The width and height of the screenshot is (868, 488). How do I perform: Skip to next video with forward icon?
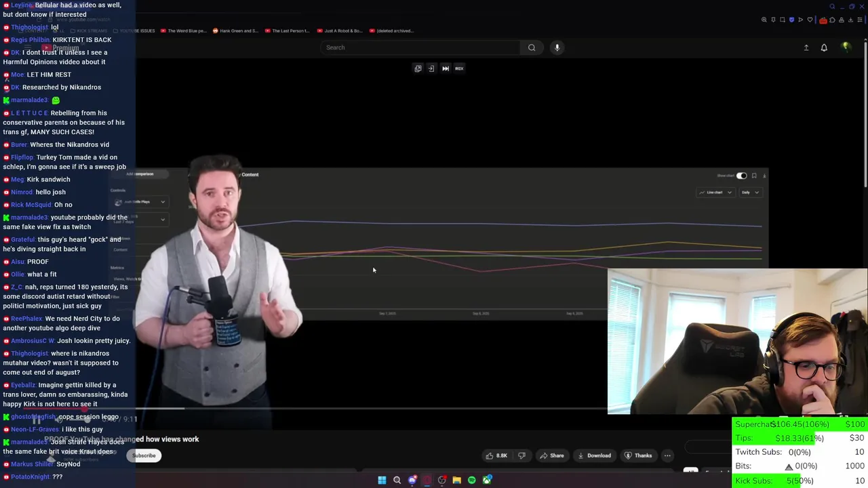(x=446, y=68)
